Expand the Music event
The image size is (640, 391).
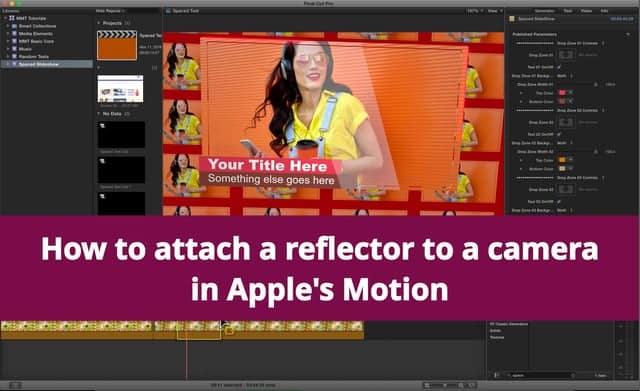8,49
